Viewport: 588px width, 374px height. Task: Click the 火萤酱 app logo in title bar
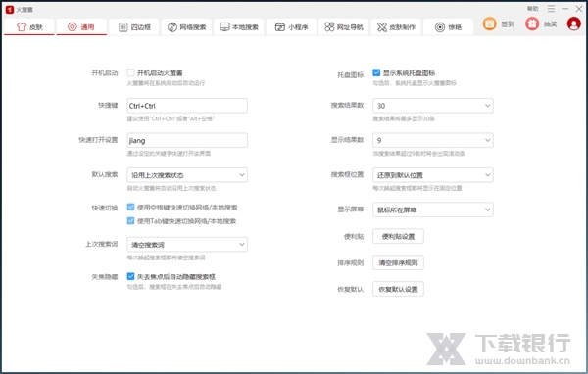coord(10,10)
